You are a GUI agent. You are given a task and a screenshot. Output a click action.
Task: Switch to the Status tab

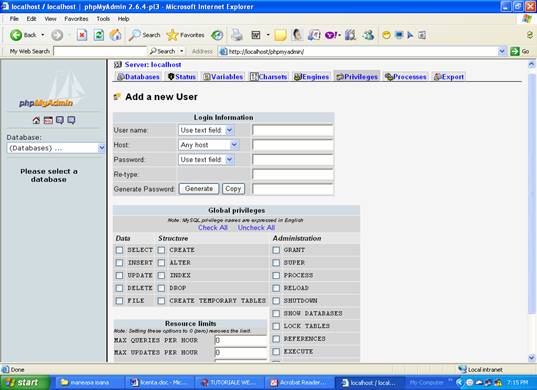pyautogui.click(x=182, y=77)
